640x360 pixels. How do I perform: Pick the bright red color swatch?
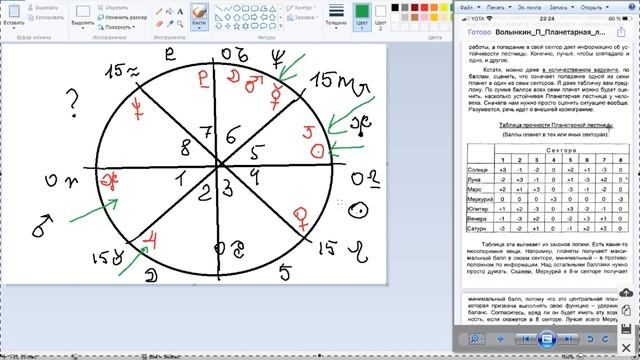[x=424, y=8]
